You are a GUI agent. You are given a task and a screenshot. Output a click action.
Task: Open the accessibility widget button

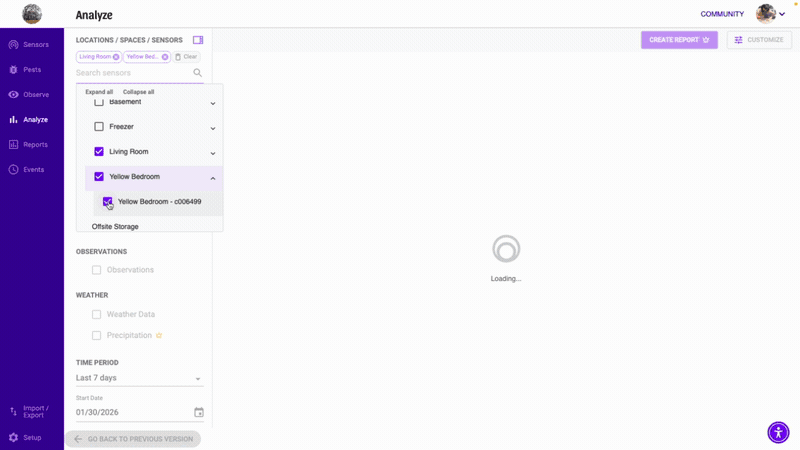[778, 432]
